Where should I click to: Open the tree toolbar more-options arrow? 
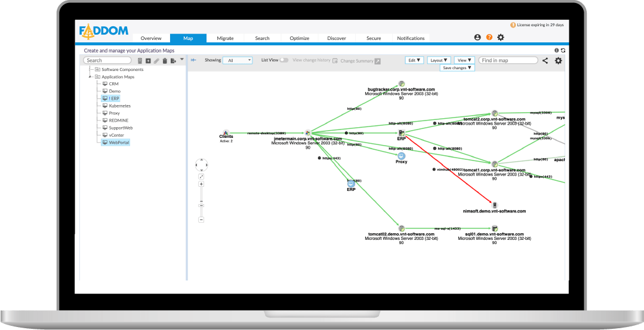click(x=182, y=60)
